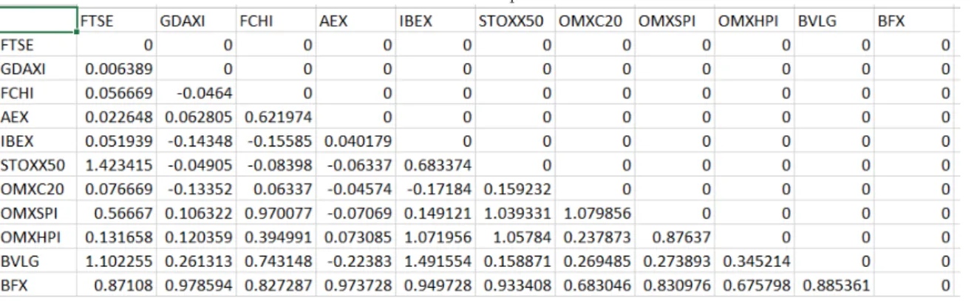Select the OMXSPI column header cell
Image resolution: width=980 pixels, height=301 pixels.
(674, 21)
